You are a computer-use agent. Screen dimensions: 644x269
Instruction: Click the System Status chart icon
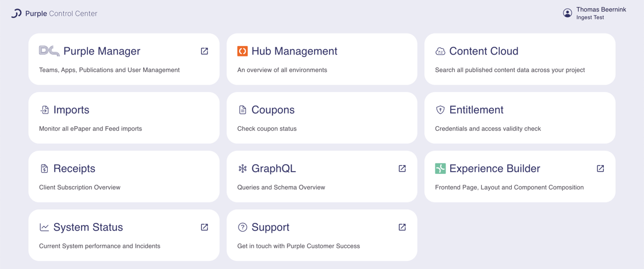(x=44, y=228)
